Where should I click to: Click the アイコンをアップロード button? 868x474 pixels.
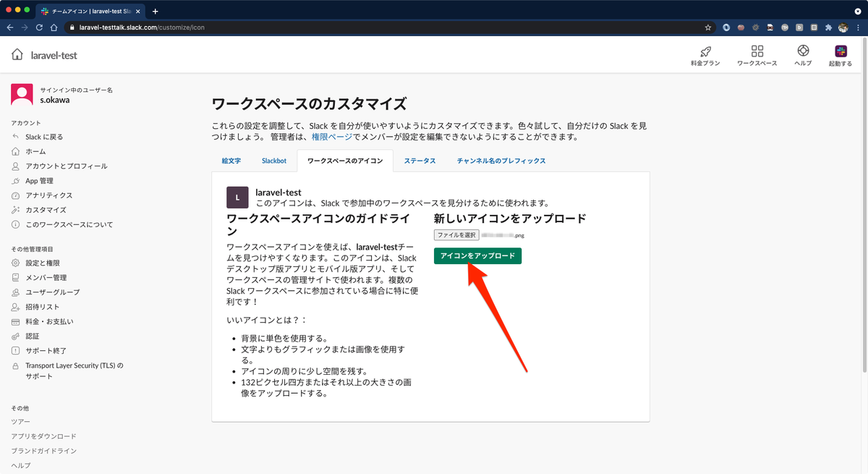[477, 255]
